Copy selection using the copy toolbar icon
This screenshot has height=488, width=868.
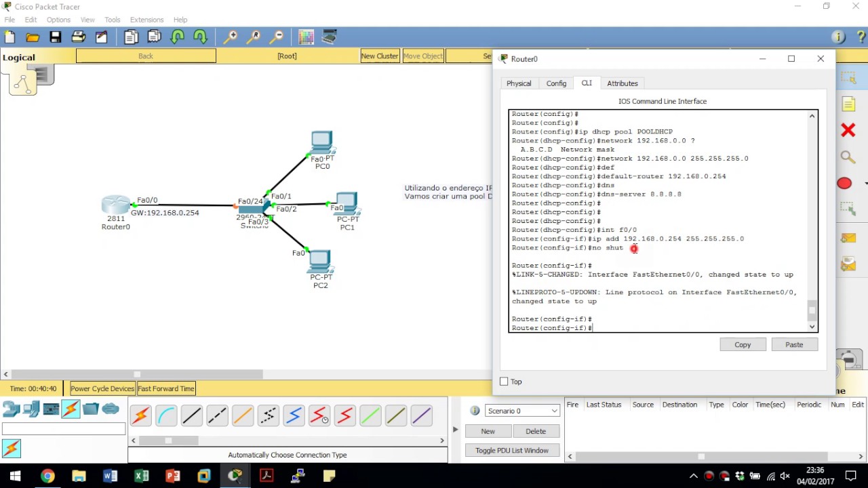click(x=132, y=37)
